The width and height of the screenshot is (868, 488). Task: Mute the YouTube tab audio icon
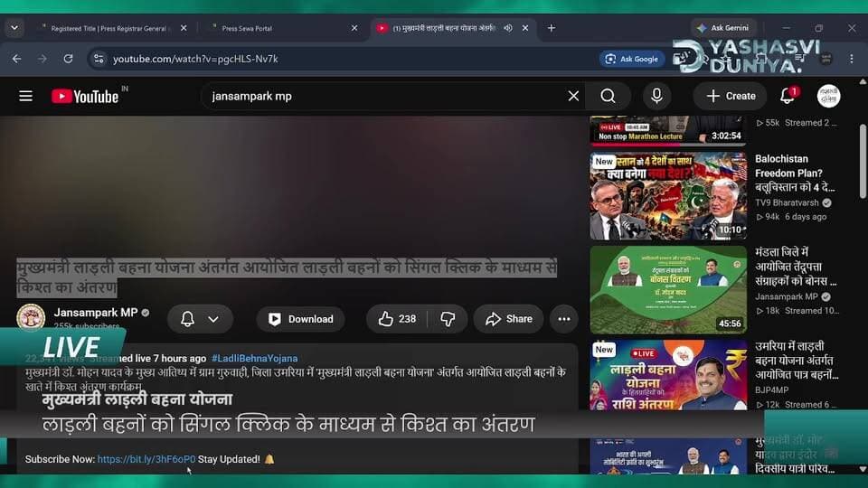pos(507,28)
